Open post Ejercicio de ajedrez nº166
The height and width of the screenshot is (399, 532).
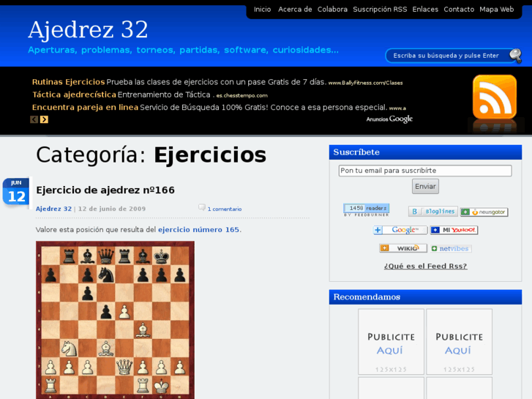click(105, 190)
